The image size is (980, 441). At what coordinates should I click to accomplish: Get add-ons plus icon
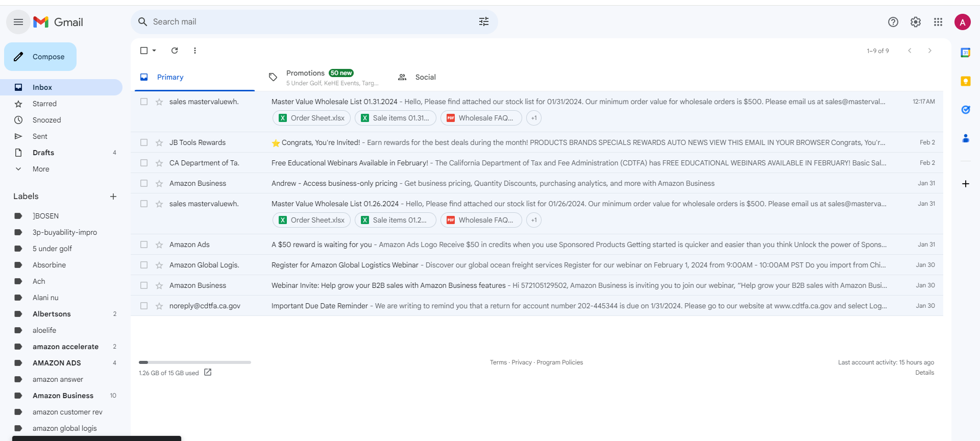pos(966,184)
